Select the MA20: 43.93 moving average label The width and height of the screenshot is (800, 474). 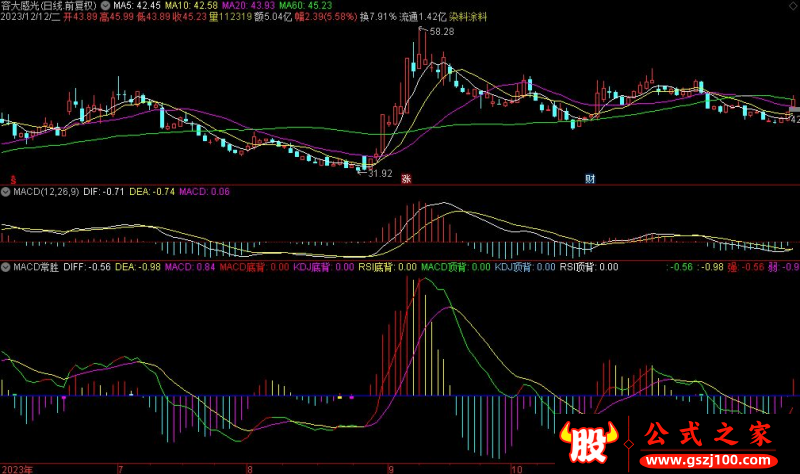(x=248, y=6)
